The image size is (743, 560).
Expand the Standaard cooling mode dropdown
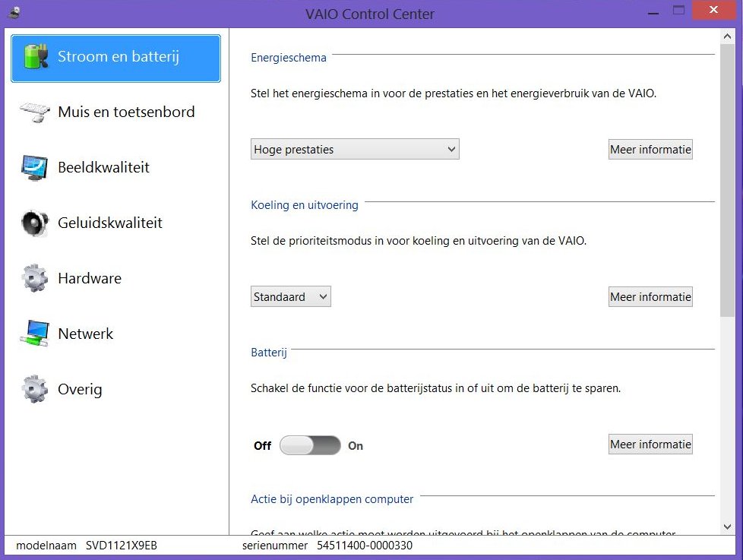[x=290, y=296]
